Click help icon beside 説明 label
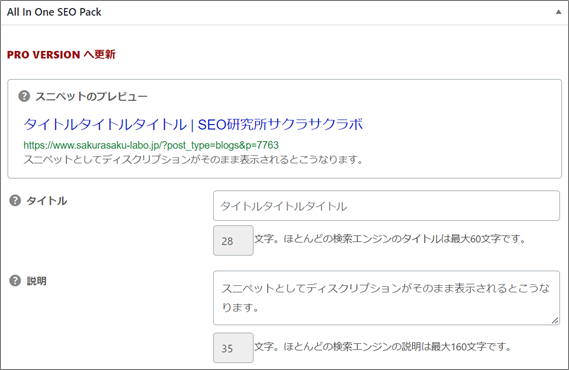The width and height of the screenshot is (569, 370). (x=15, y=281)
